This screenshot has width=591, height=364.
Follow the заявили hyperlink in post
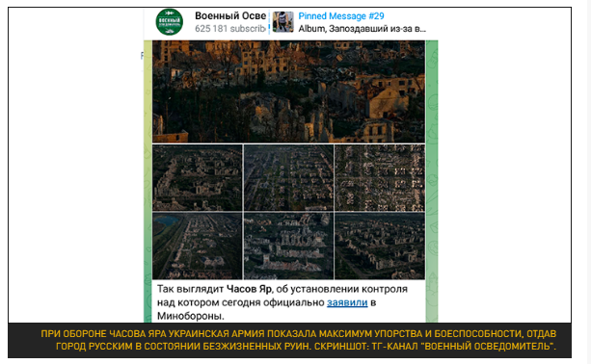click(347, 302)
